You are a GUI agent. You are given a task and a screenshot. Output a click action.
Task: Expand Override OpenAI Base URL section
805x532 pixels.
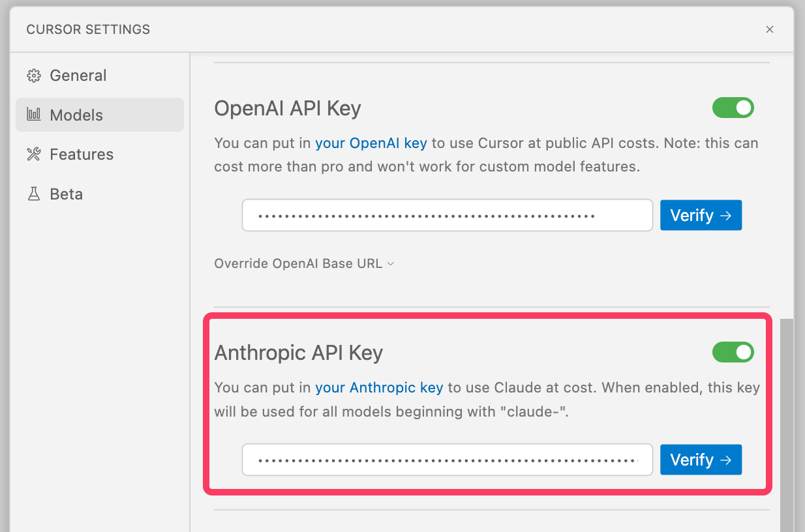point(298,264)
